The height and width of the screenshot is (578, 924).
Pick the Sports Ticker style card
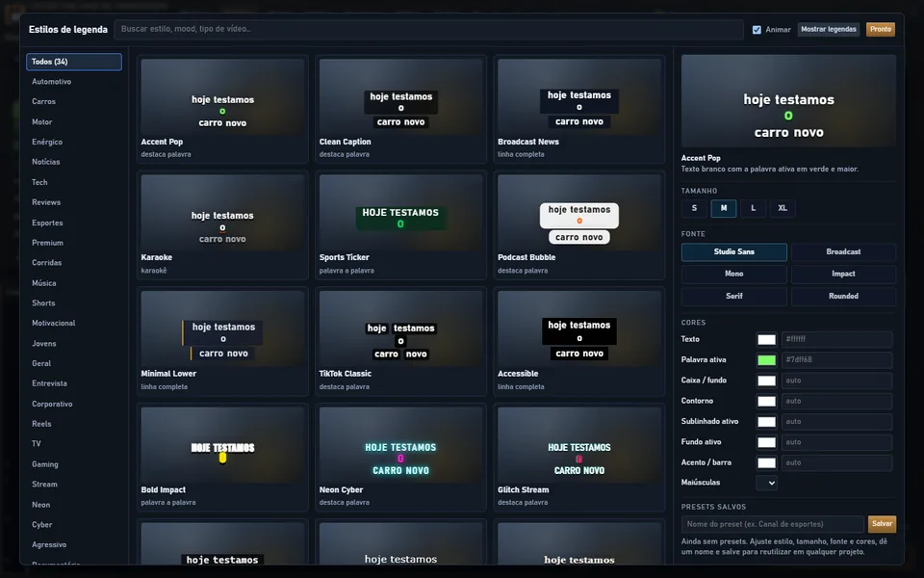pos(400,224)
